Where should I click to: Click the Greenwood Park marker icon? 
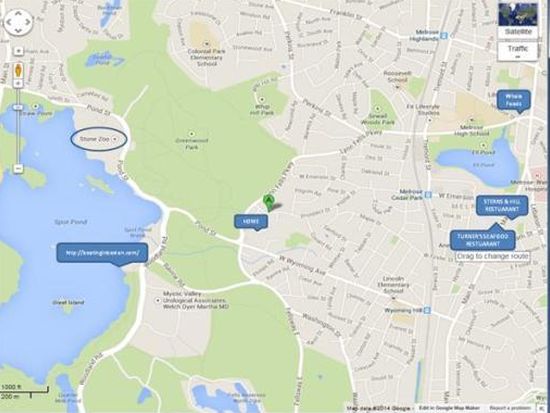[192, 134]
